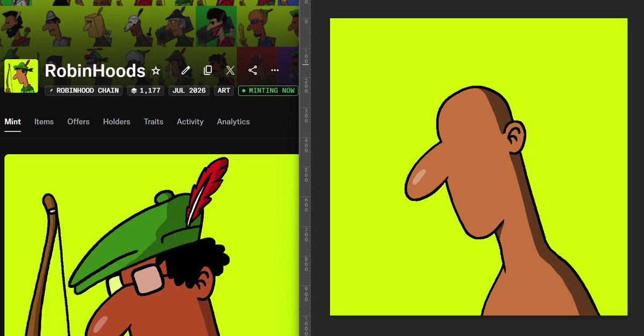Click the JUL 2026 date badge
Image resolution: width=644 pixels, height=336 pixels.
coord(189,91)
